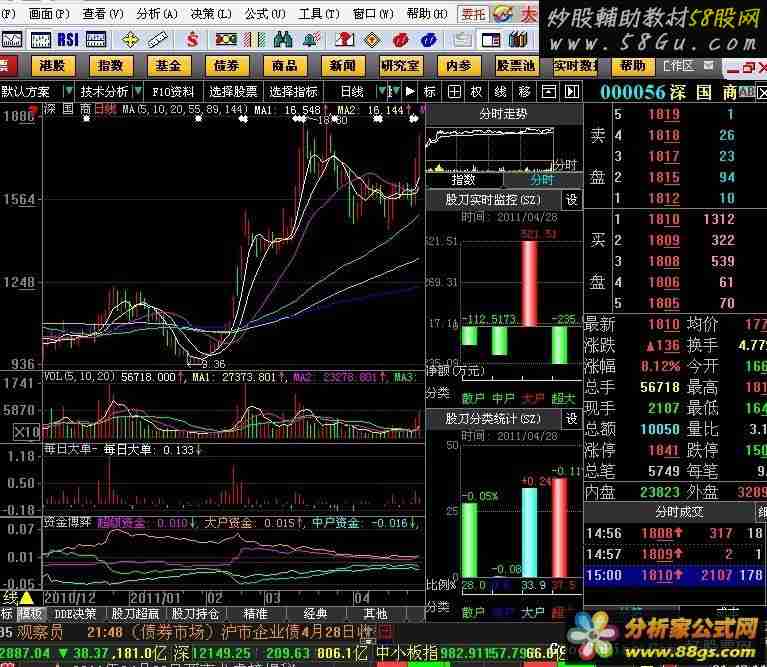This screenshot has height=667, width=767.
Task: Click 设 settings for 股刀分类统计
Action: tap(571, 418)
